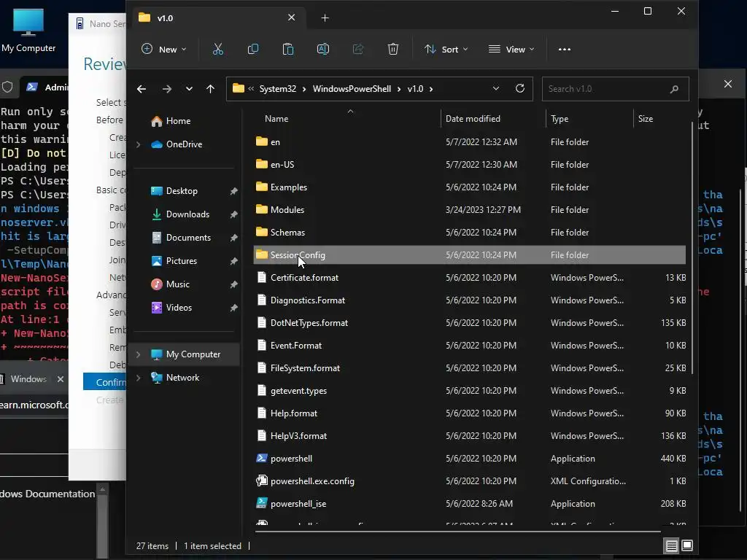Close the v1.0 tab
This screenshot has width=747, height=560.
pos(292,17)
